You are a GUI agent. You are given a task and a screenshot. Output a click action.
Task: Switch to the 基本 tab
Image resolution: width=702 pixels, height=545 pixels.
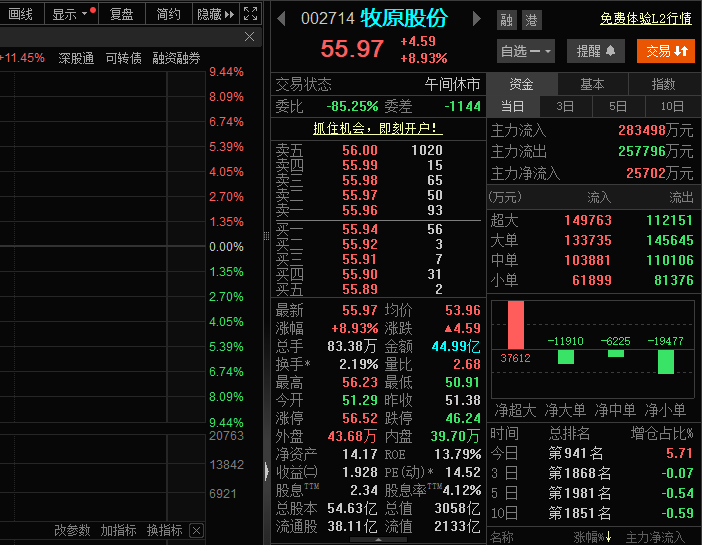click(592, 84)
